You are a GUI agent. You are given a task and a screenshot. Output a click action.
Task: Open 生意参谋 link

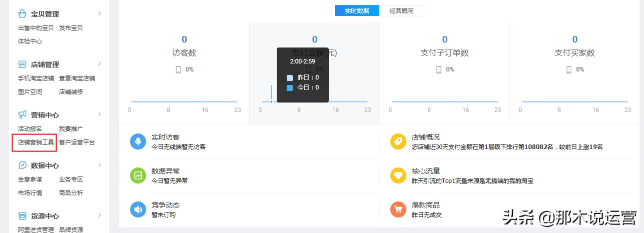point(30,179)
